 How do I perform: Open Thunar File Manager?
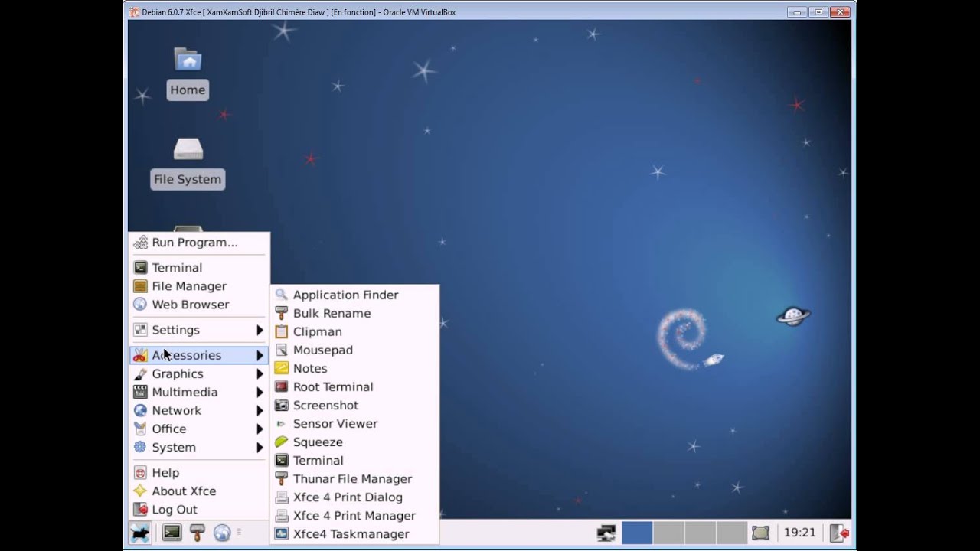click(x=354, y=478)
